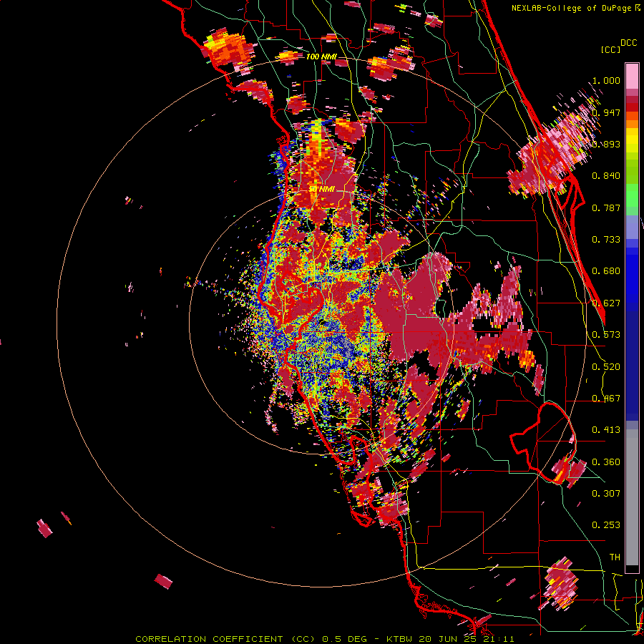Click the 0.947 color scale value
This screenshot has width=644, height=644.
coord(606,112)
